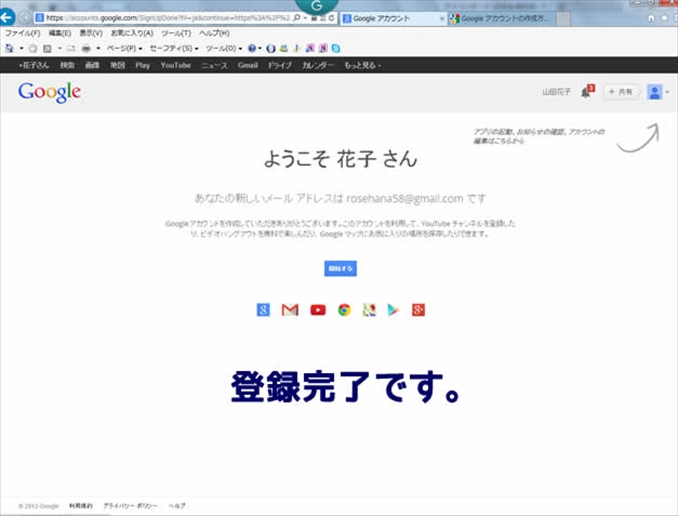678x516 pixels.
Task: Expand the もっと見る dropdown
Action: 362,65
